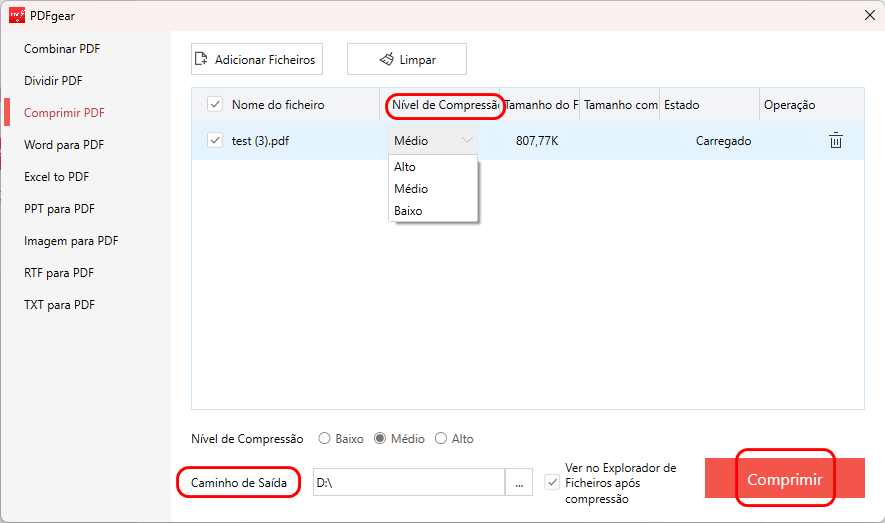Choose Baixo in the dropdown list
Screen dimensions: 885x523
pos(433,210)
